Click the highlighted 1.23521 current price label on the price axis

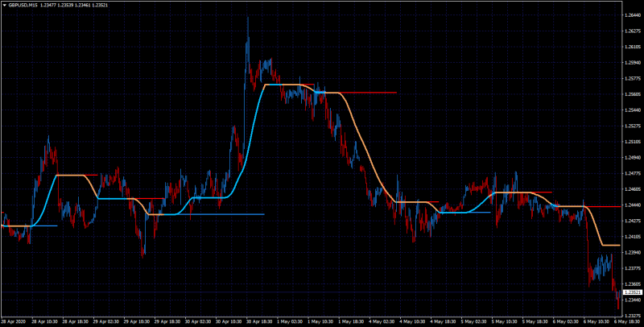pyautogui.click(x=633, y=292)
